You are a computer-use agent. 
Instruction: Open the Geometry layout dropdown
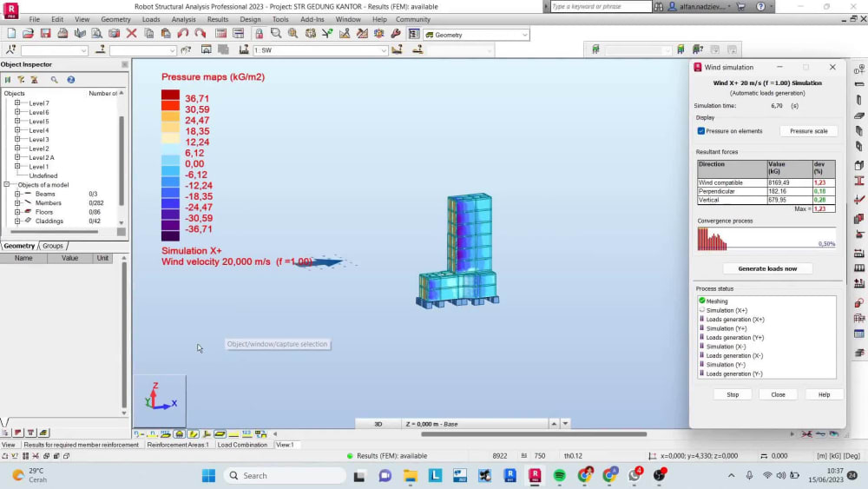524,35
